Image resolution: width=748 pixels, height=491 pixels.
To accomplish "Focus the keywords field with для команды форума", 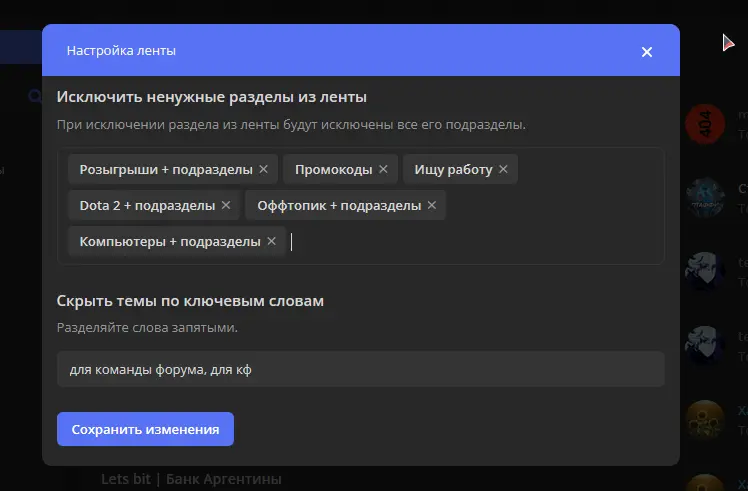I will (x=361, y=369).
